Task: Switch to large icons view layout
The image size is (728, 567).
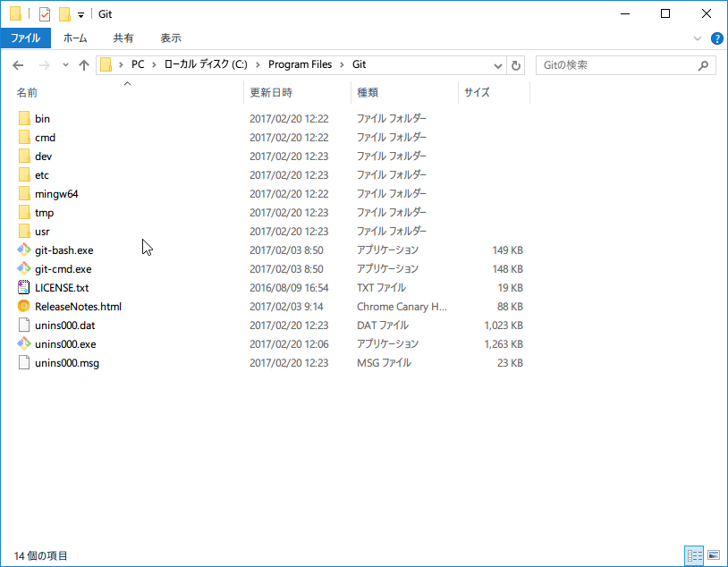Action: (x=714, y=555)
